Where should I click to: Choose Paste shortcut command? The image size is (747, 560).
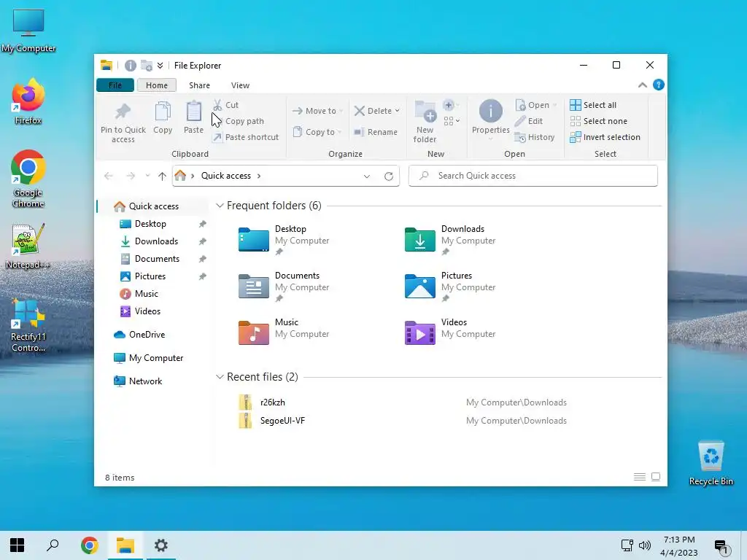coord(246,137)
